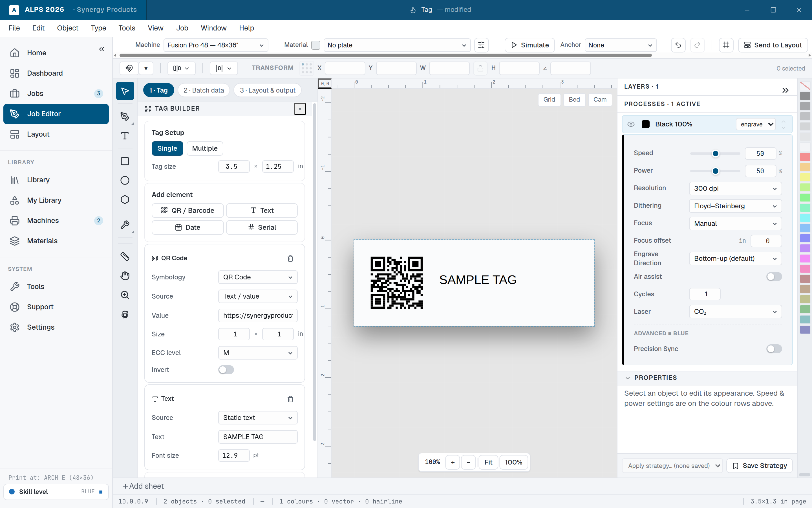Screen dimensions: 812x508
Task: Click the Font size input field
Action: [x=234, y=456]
